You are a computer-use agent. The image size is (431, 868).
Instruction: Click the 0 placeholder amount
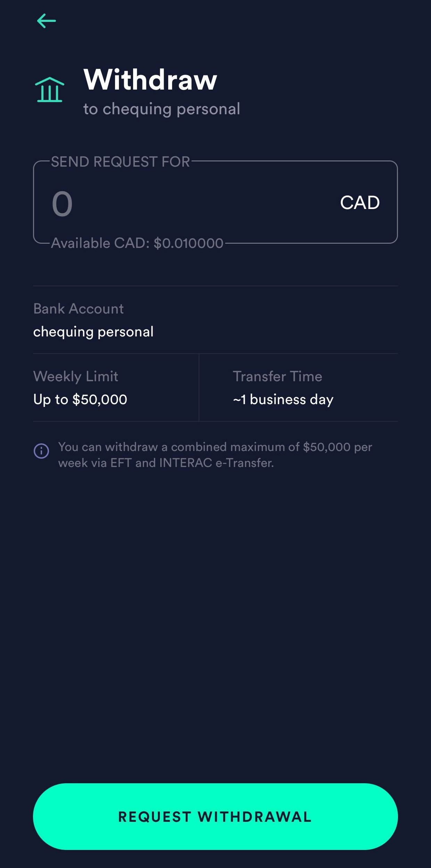62,204
